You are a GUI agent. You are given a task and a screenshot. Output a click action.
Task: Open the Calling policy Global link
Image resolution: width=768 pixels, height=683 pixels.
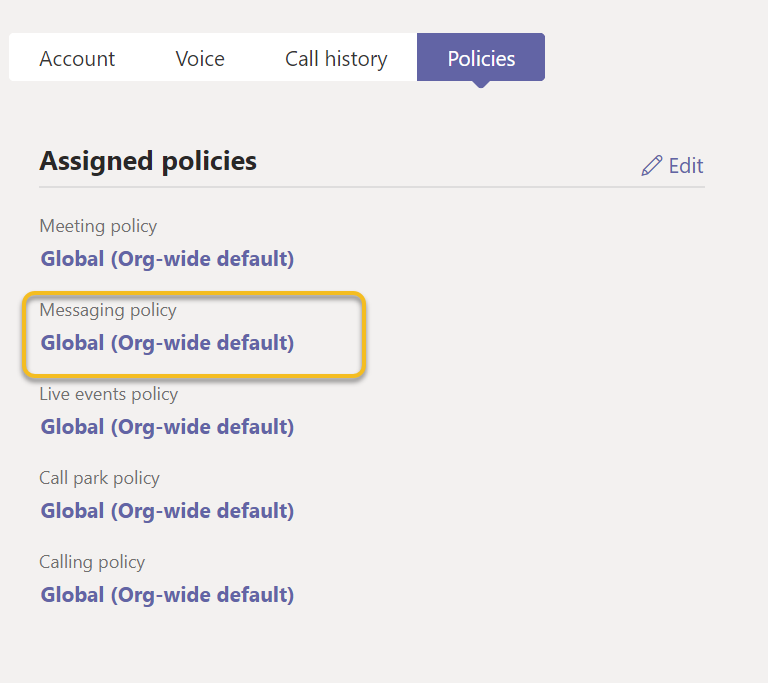point(167,595)
